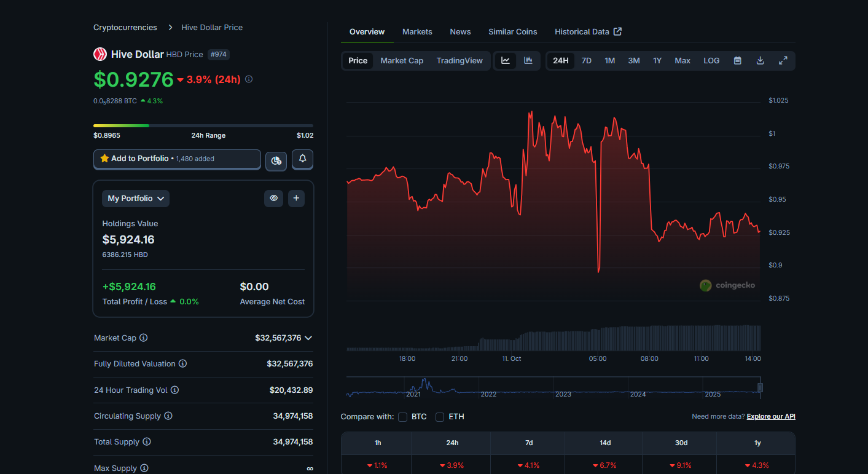Open the Explore our API link

point(771,416)
